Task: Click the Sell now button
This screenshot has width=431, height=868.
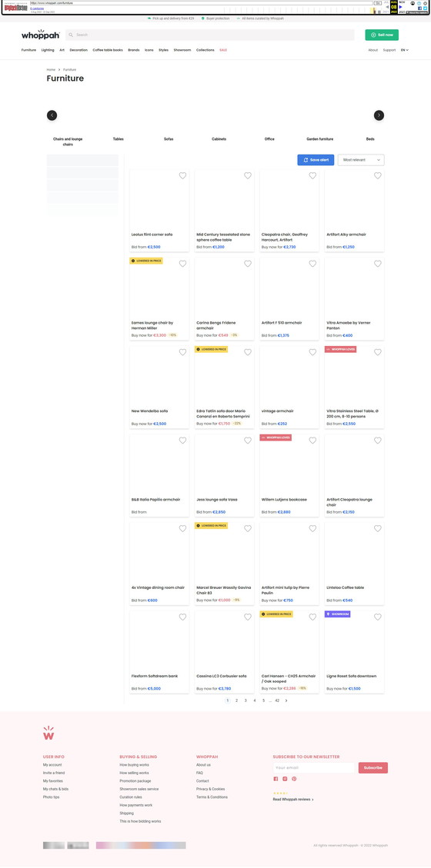Action: (382, 35)
